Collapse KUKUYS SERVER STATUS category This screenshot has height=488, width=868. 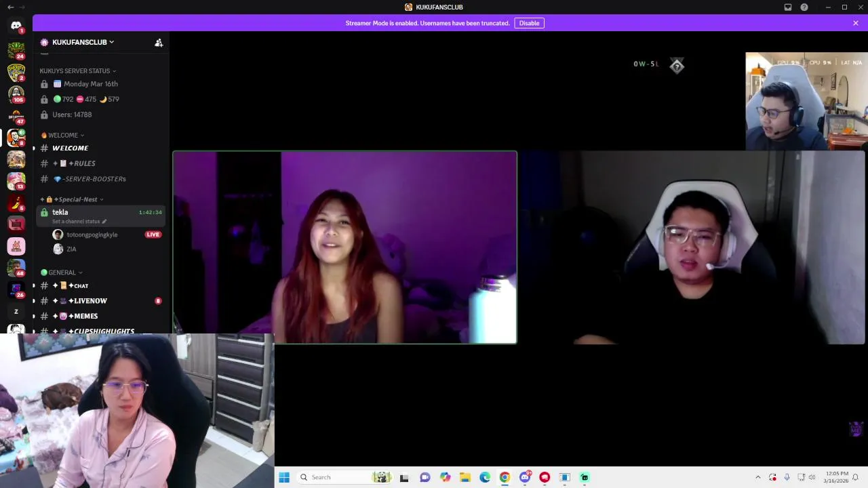pos(78,70)
